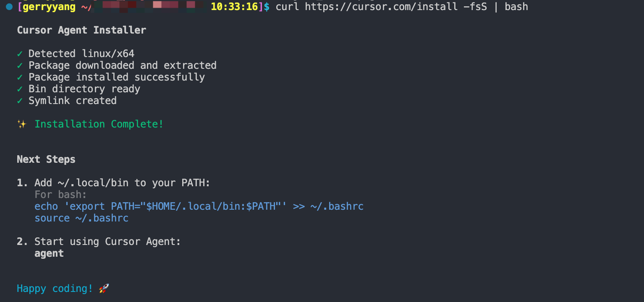Click the Cursor Agent Installer heading
Viewport: 644px width, 302px height.
coord(81,30)
